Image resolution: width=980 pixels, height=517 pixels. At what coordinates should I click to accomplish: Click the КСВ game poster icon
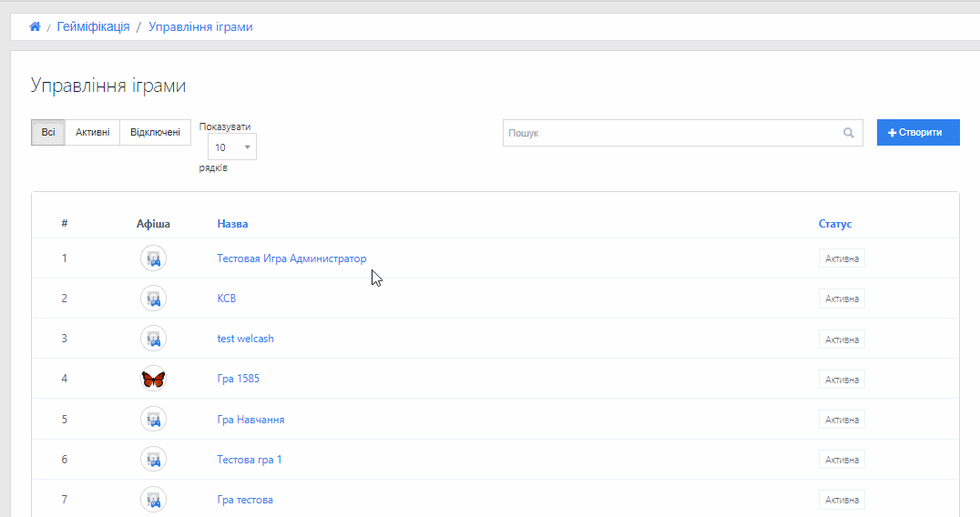coord(153,299)
